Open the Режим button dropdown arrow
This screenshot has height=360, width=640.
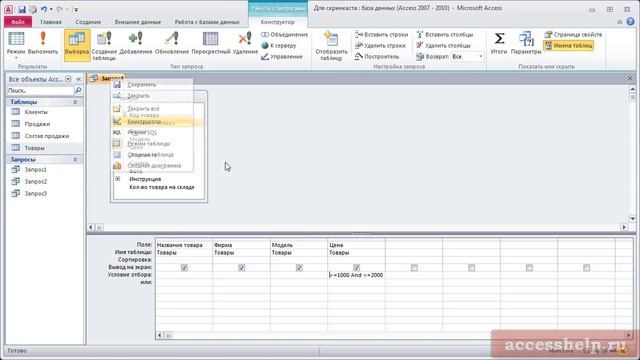coord(16,58)
